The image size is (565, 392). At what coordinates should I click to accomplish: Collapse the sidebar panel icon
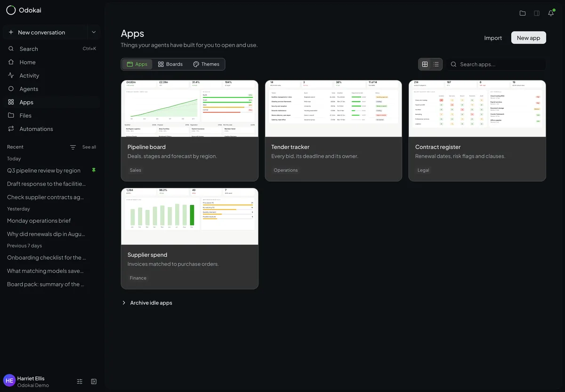94,382
